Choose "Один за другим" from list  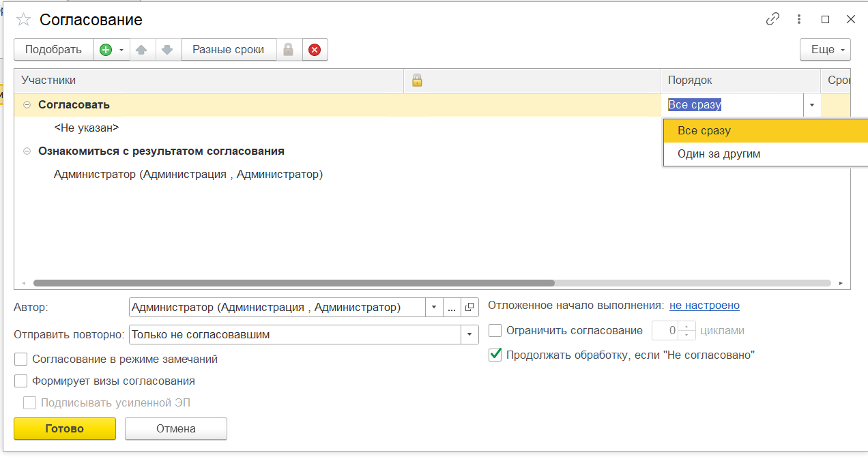[719, 154]
